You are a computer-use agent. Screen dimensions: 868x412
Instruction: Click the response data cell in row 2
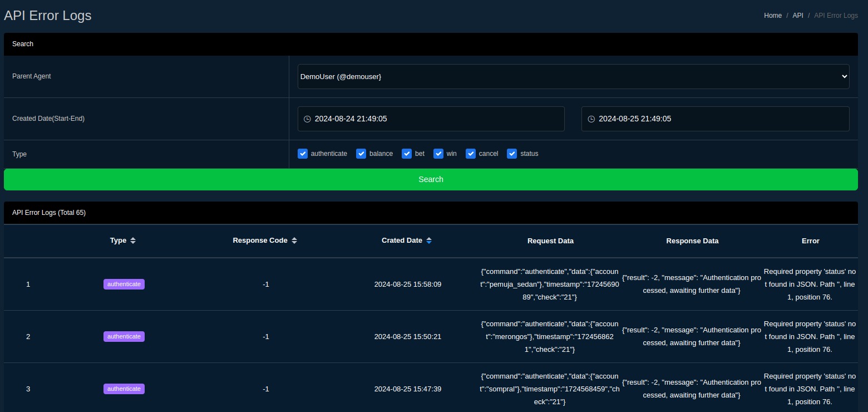[x=692, y=337]
